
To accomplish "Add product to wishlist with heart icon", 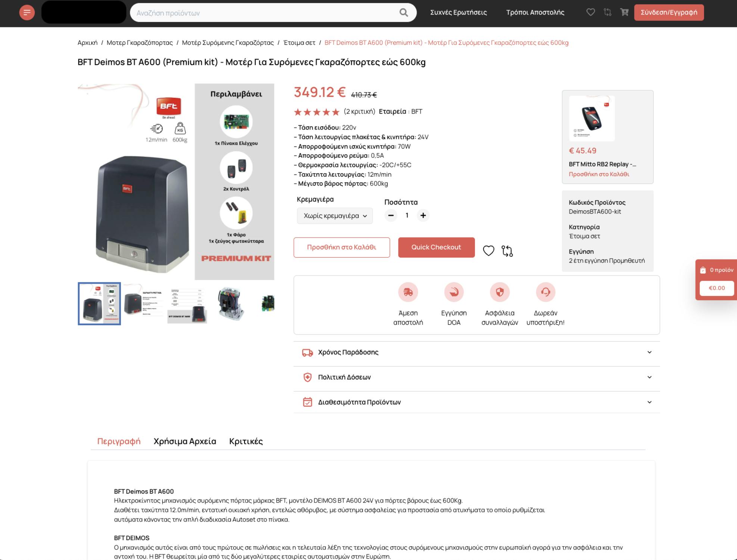I will 488,251.
